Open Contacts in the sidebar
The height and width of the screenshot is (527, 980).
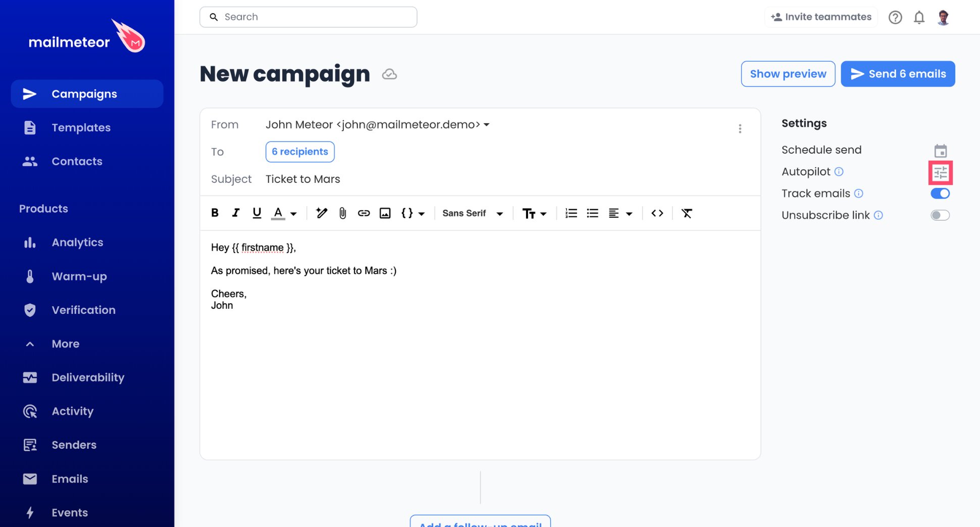[x=87, y=161]
